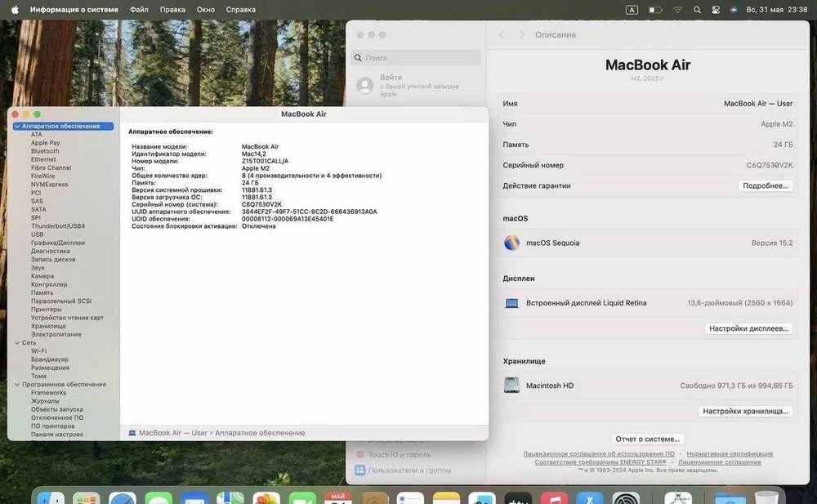Activate Siri from the menu bar
The width and height of the screenshot is (817, 504).
[734, 9]
